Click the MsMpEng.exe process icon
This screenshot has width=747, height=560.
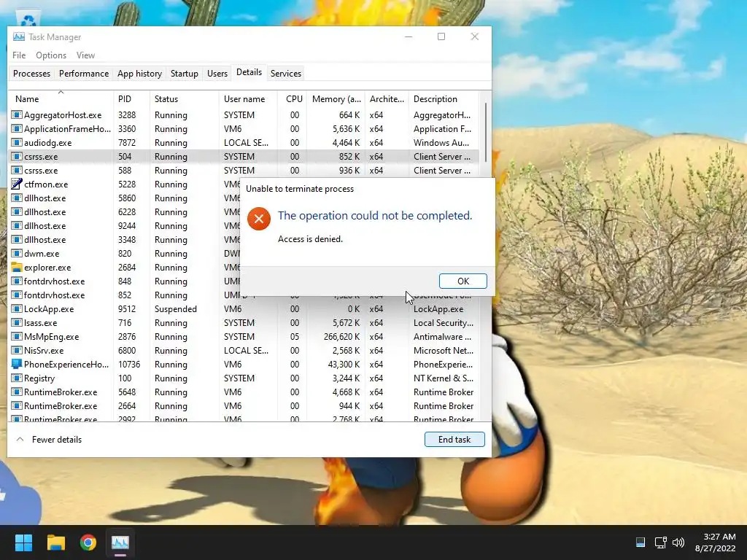pos(17,336)
